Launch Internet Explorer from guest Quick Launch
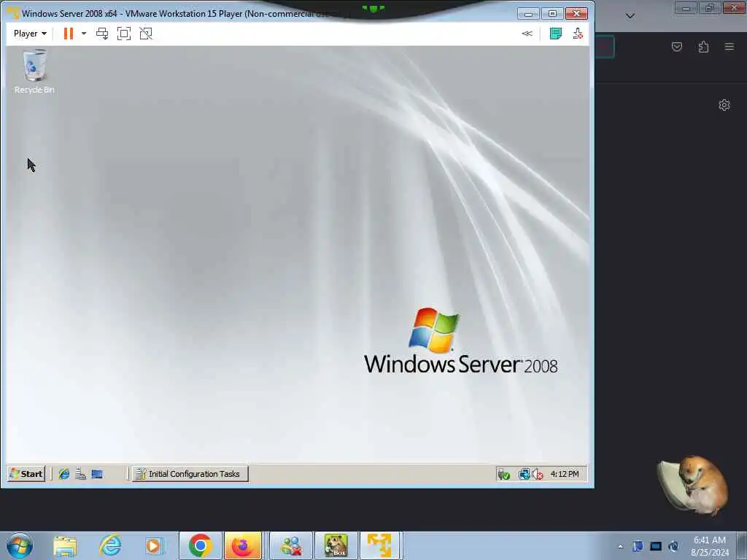Image resolution: width=747 pixels, height=560 pixels. click(x=64, y=474)
